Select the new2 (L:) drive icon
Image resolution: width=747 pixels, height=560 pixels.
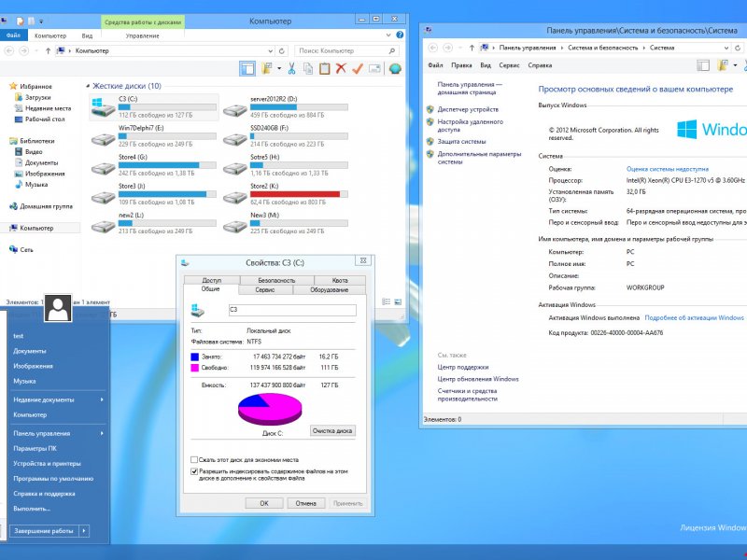[104, 227]
